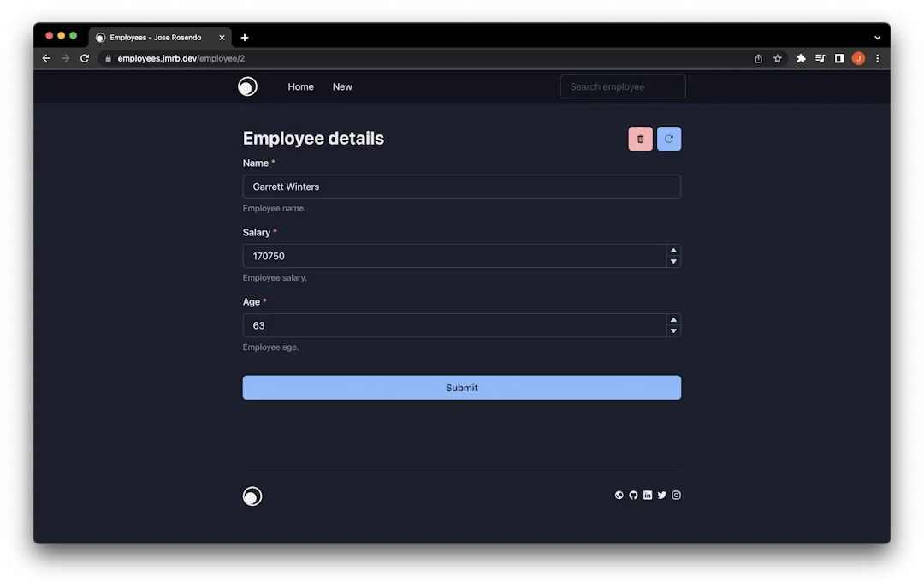Viewport: 924px width, 588px height.
Task: Expand the tab search chevron
Action: click(878, 38)
